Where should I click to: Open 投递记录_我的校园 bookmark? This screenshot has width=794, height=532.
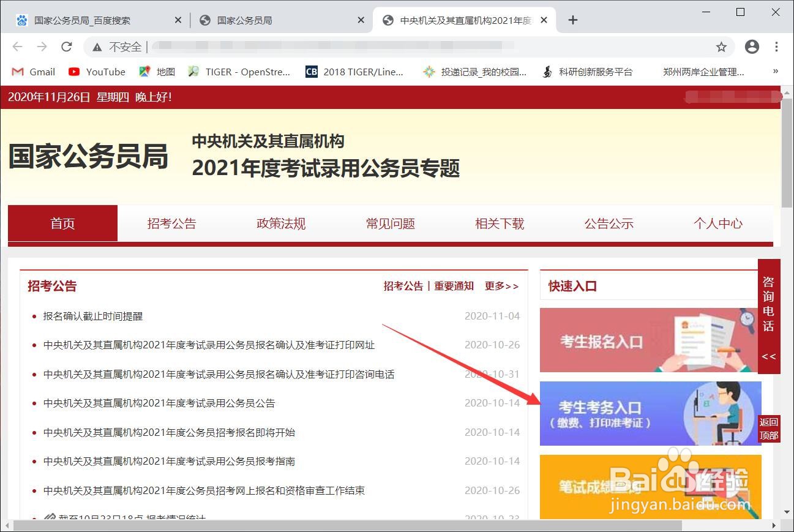tap(475, 72)
